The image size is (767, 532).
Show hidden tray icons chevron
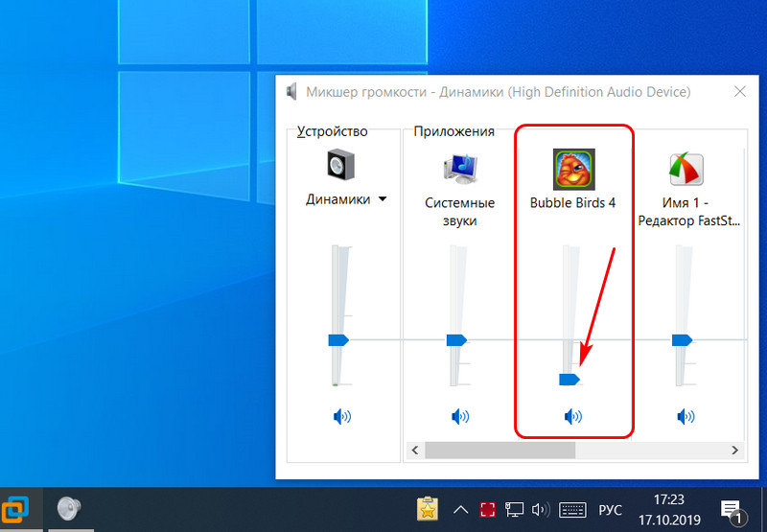click(460, 510)
